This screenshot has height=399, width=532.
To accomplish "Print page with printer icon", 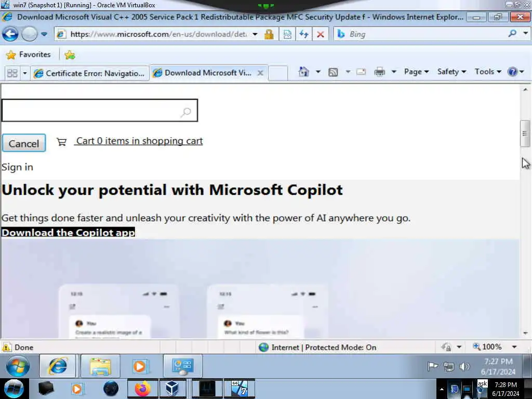I will click(x=379, y=72).
